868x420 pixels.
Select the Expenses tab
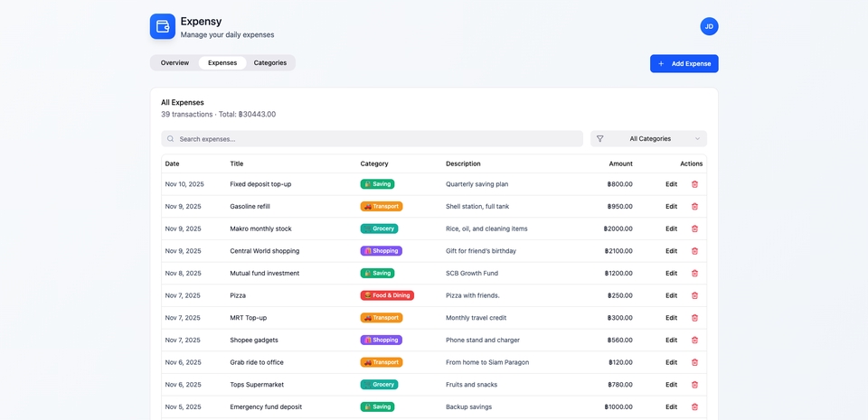[x=222, y=63]
